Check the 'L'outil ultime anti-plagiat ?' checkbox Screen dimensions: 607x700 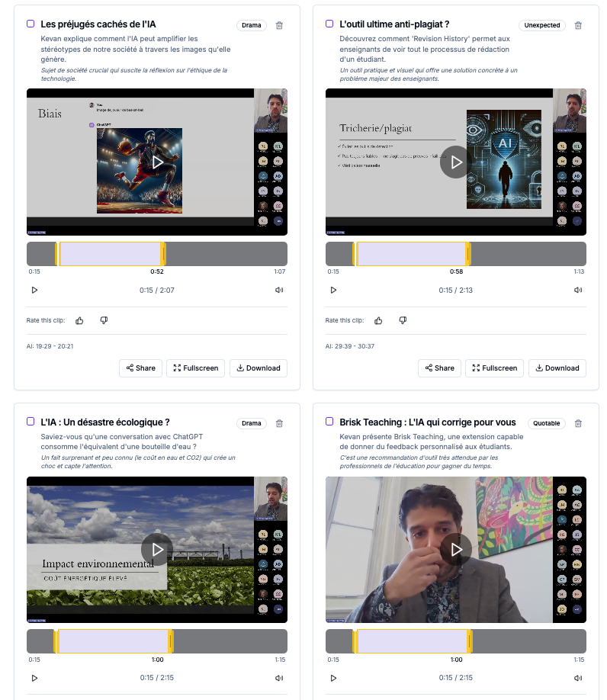pyautogui.click(x=329, y=24)
